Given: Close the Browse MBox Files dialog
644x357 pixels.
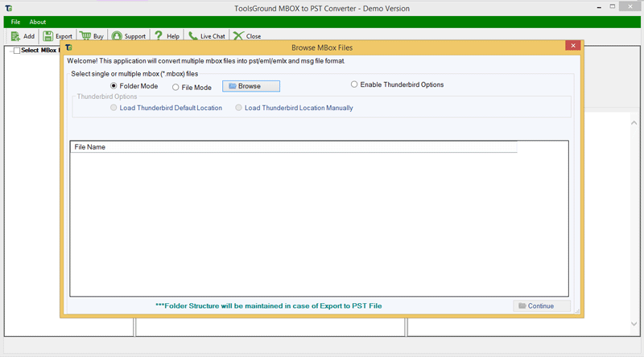Looking at the screenshot, I should point(572,47).
